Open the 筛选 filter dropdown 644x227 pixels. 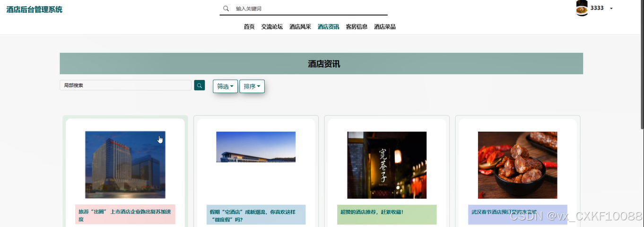[x=225, y=86]
